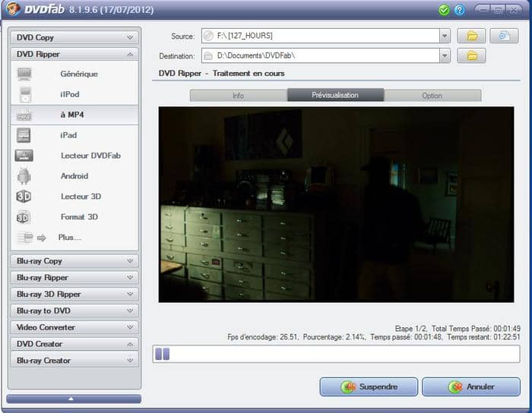Choose the iPod profile
The width and height of the screenshot is (532, 413).
point(74,95)
